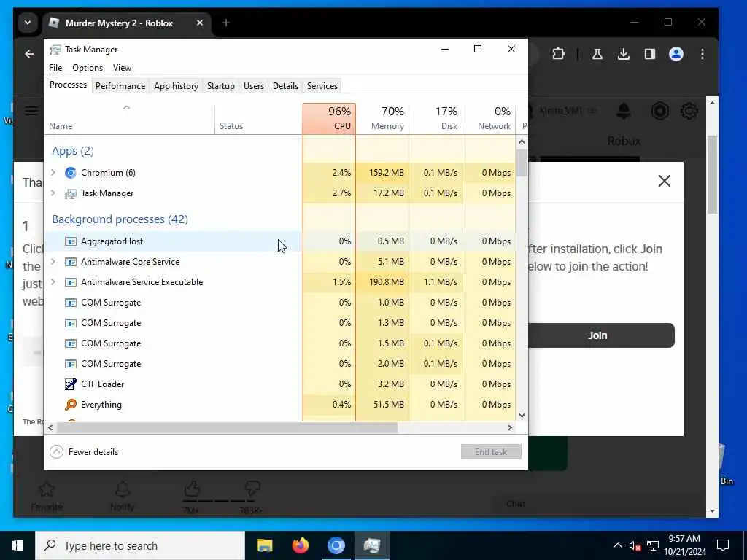
Task: Switch to the App history tab
Action: (176, 86)
